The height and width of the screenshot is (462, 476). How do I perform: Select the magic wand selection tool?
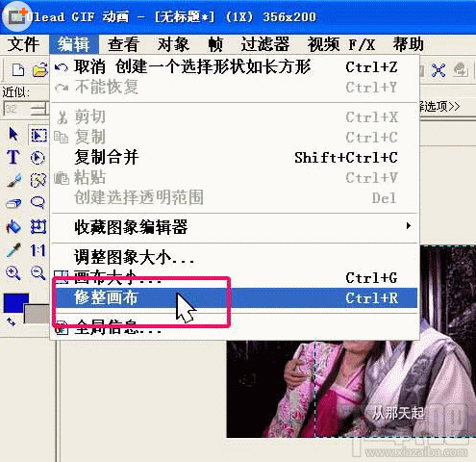click(x=38, y=180)
